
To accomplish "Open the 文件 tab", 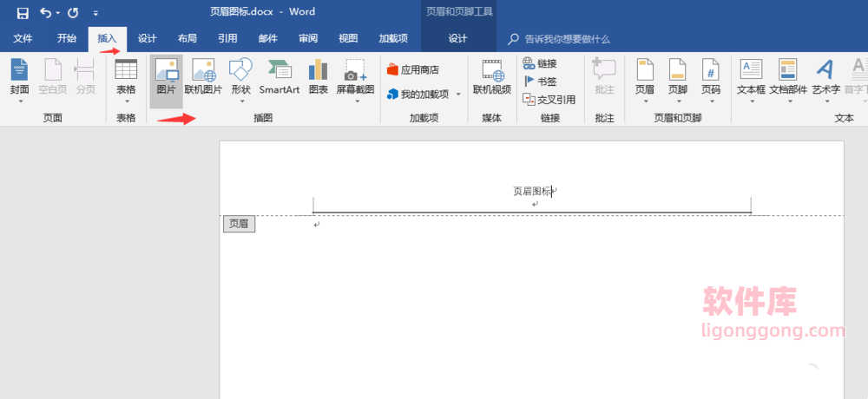I will coord(23,39).
